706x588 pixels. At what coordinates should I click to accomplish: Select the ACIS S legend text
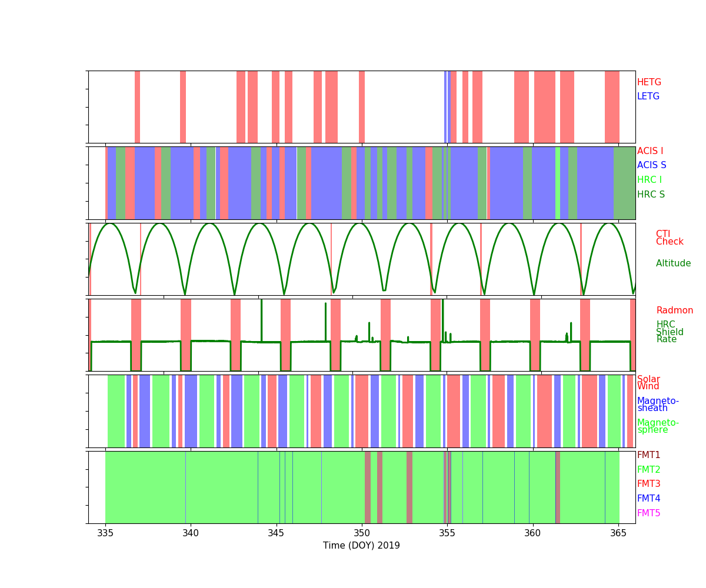pyautogui.click(x=651, y=165)
